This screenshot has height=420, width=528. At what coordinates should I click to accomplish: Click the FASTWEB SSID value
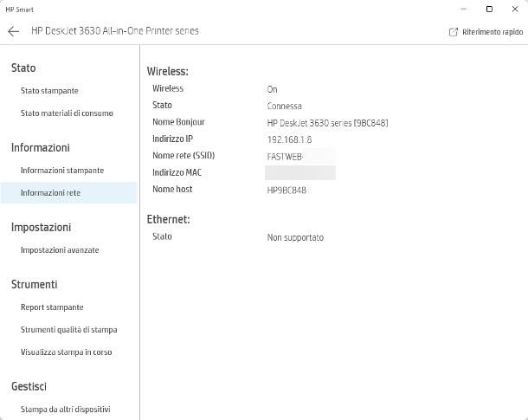coord(286,157)
